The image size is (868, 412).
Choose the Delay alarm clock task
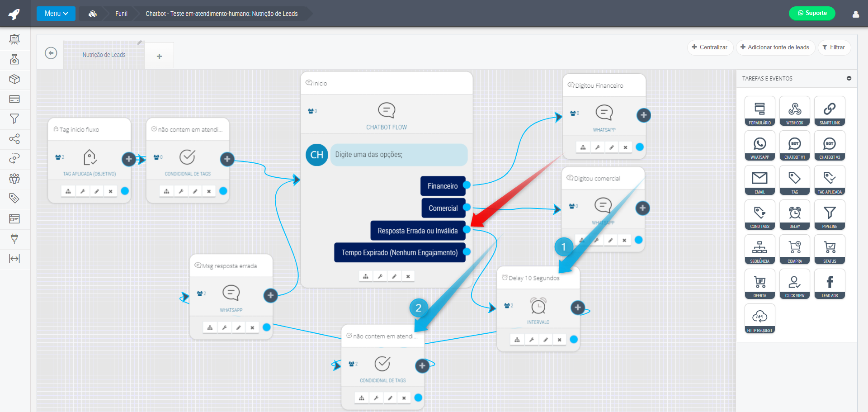[x=794, y=215]
